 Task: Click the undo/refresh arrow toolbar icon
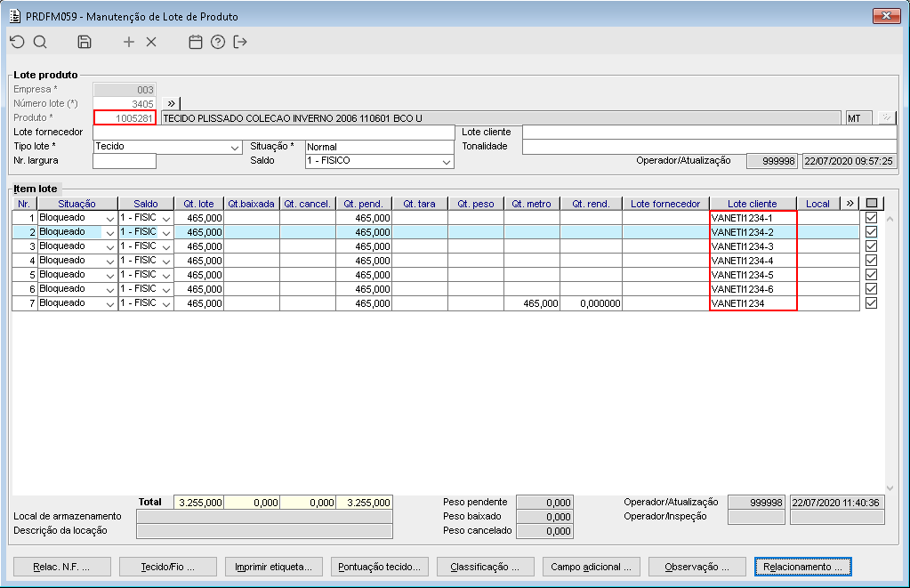pyautogui.click(x=18, y=42)
